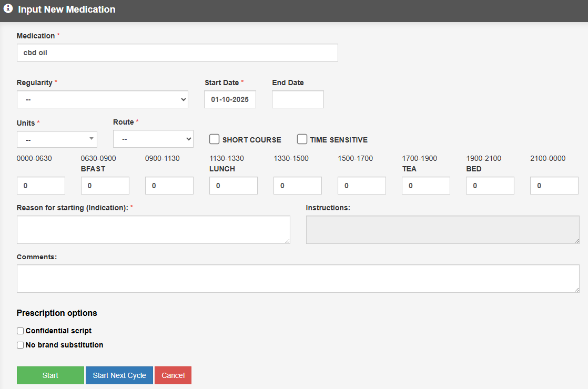Screen dimensions: 588x389
Task: Click inside the Comments text area
Action: (x=298, y=279)
